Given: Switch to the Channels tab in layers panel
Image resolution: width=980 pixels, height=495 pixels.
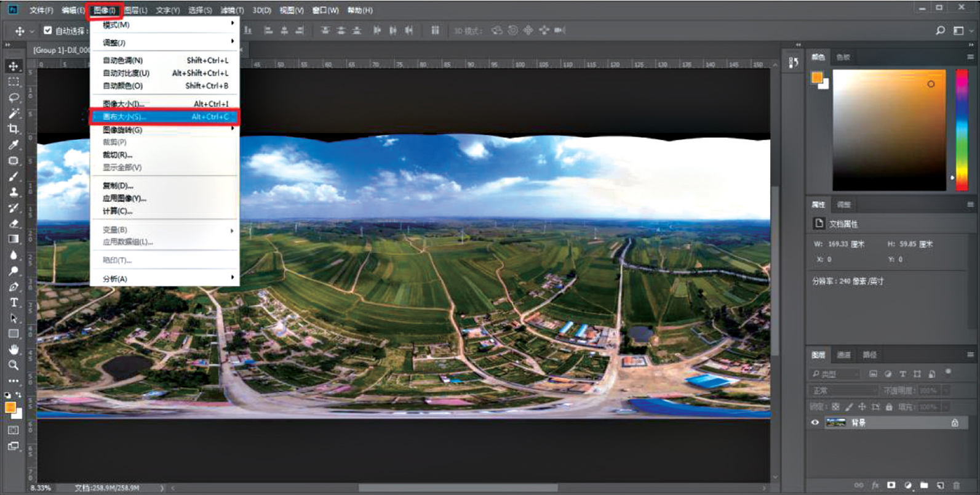Looking at the screenshot, I should pos(843,355).
